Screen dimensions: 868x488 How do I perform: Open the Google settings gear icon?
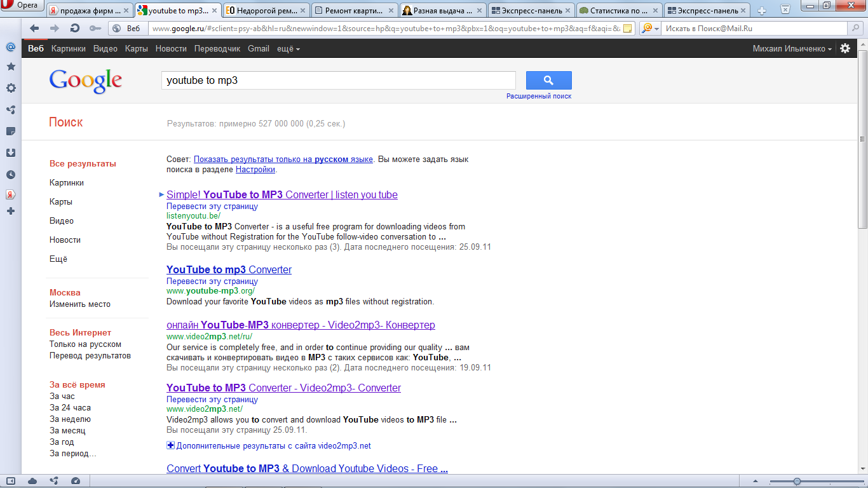click(845, 48)
